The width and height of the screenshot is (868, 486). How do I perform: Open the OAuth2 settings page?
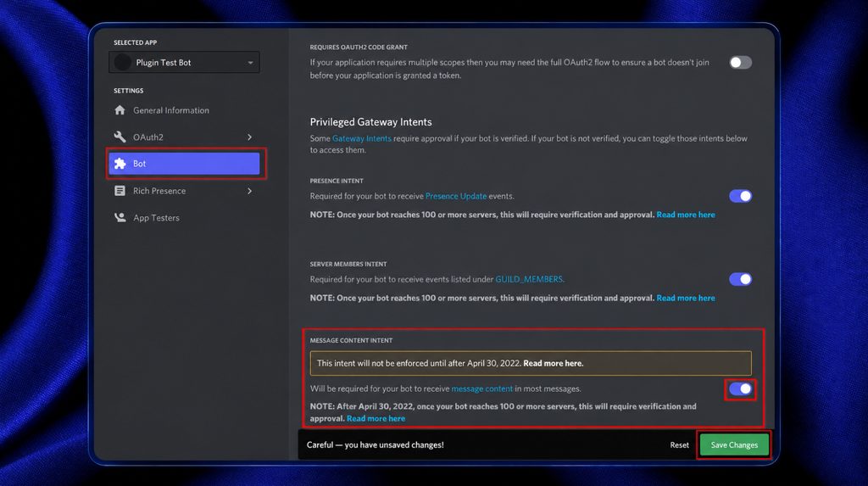pyautogui.click(x=184, y=137)
